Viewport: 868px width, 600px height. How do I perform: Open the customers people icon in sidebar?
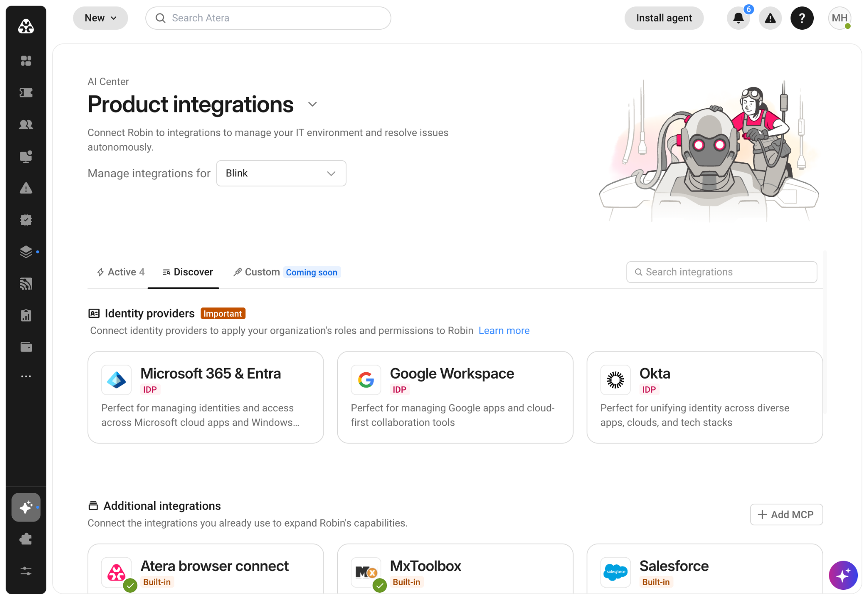click(x=26, y=125)
